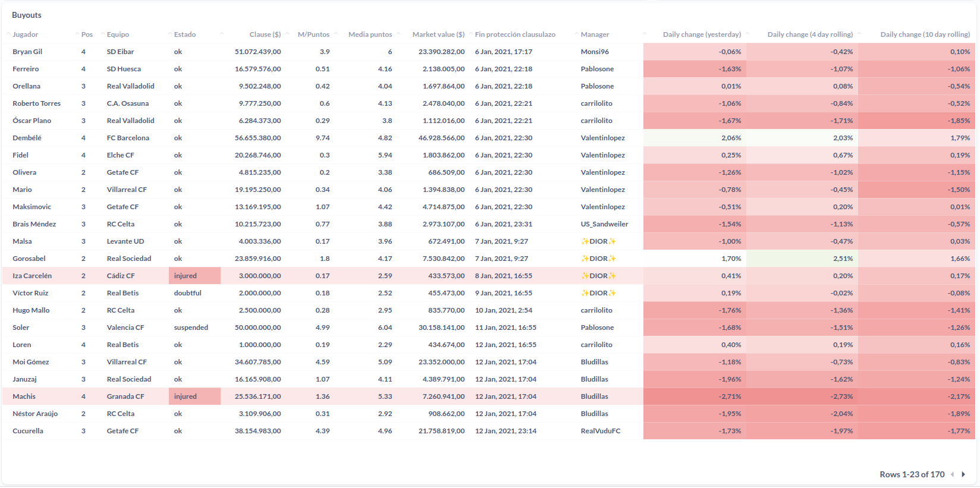The image size is (980, 488).
Task: Click clause value 50.000.000,00
Action: coord(258,328)
